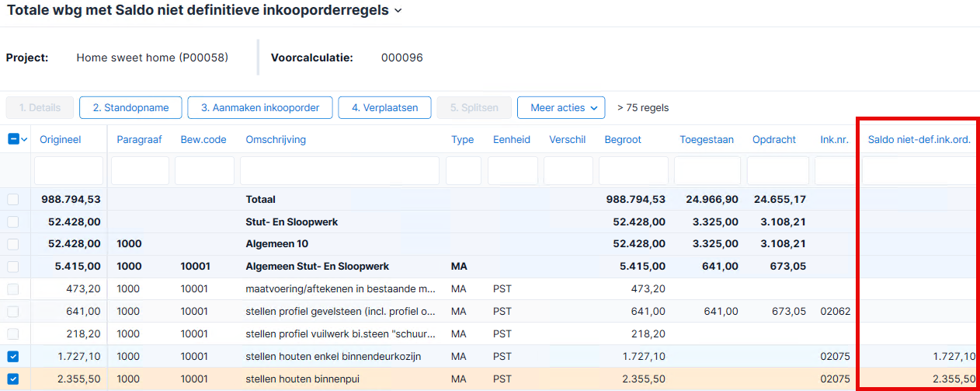Screen dimensions: 980x391
Task: Toggle the header select-all checkbox
Action: coord(13,139)
